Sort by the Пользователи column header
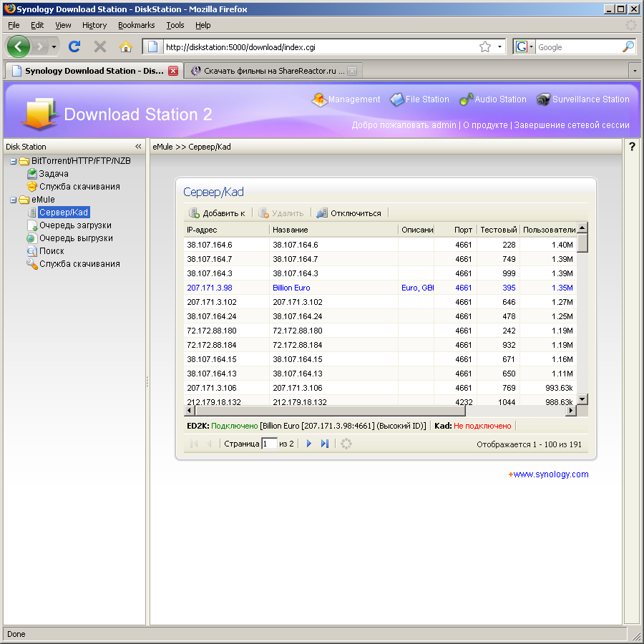The image size is (644, 644). (548, 230)
